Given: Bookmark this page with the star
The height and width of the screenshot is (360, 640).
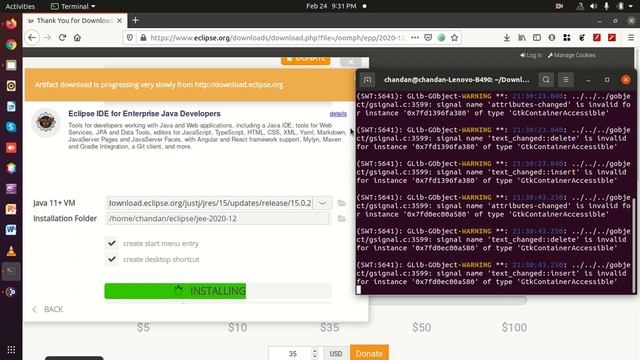Looking at the screenshot, I should [x=454, y=38].
